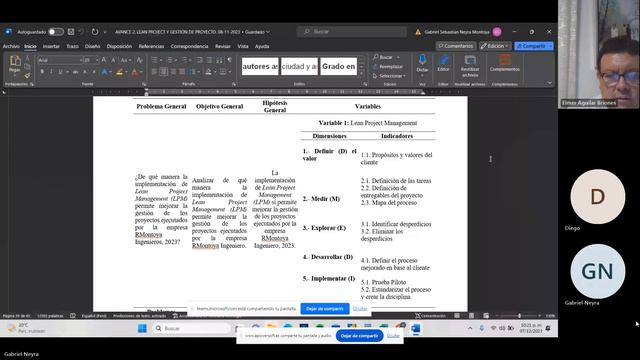Toggle show paragraph marks icon

pos(230,60)
